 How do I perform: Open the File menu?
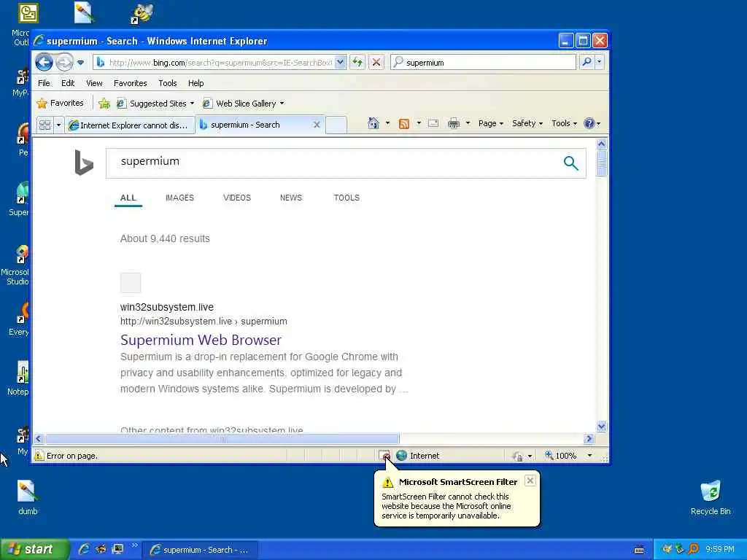point(44,83)
